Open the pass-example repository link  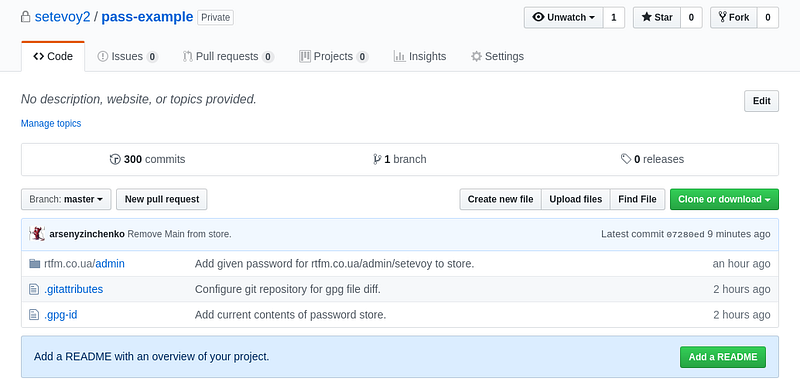coord(147,17)
